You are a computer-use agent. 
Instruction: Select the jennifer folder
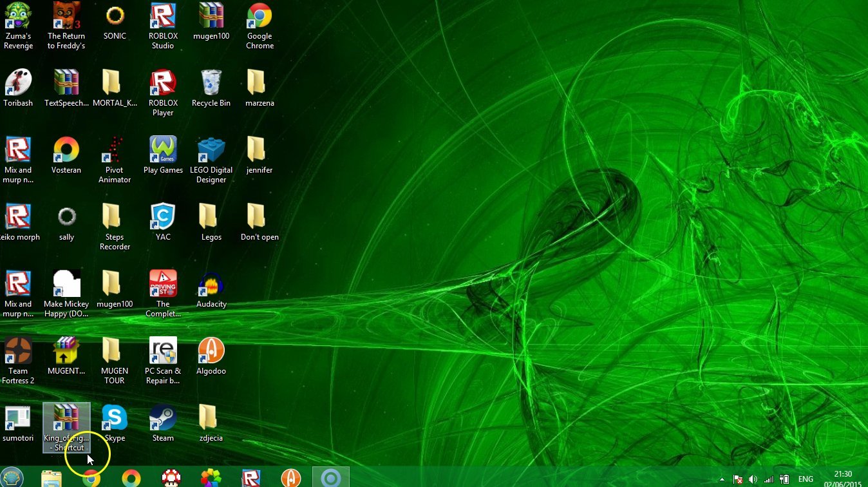tap(259, 155)
